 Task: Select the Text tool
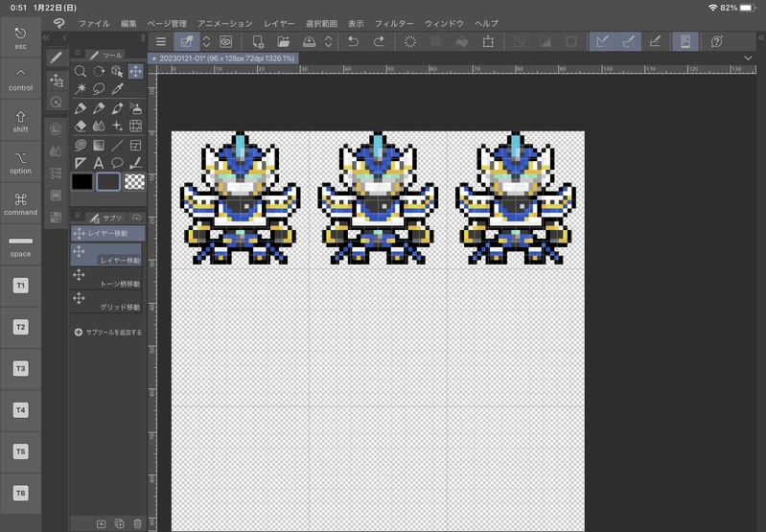[99, 163]
